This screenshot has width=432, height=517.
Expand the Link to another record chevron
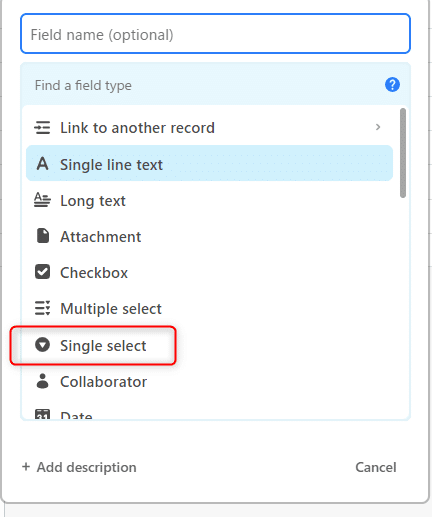378,127
